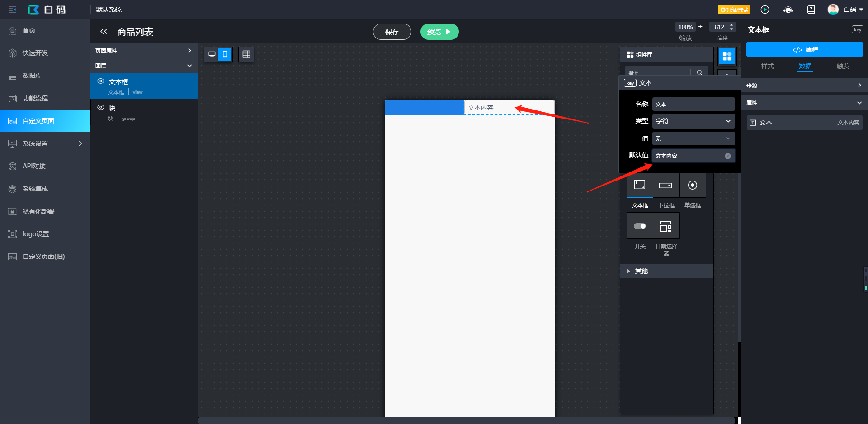868x424 pixels.
Task: Click the 编程 programming button
Action: pyautogui.click(x=805, y=49)
